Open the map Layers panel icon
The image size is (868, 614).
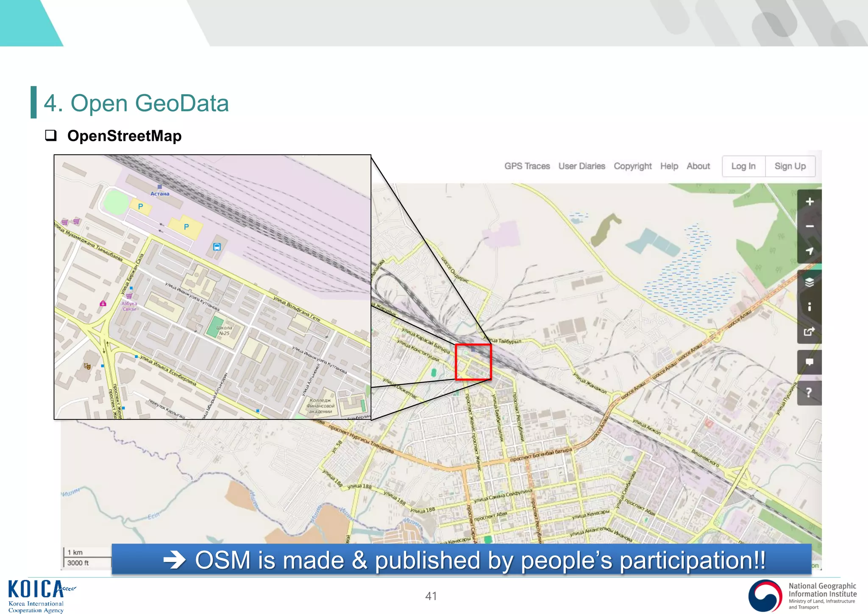[810, 282]
